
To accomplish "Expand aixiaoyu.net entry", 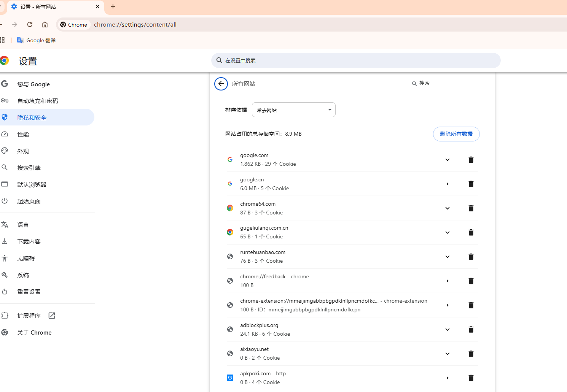I will [x=448, y=354].
